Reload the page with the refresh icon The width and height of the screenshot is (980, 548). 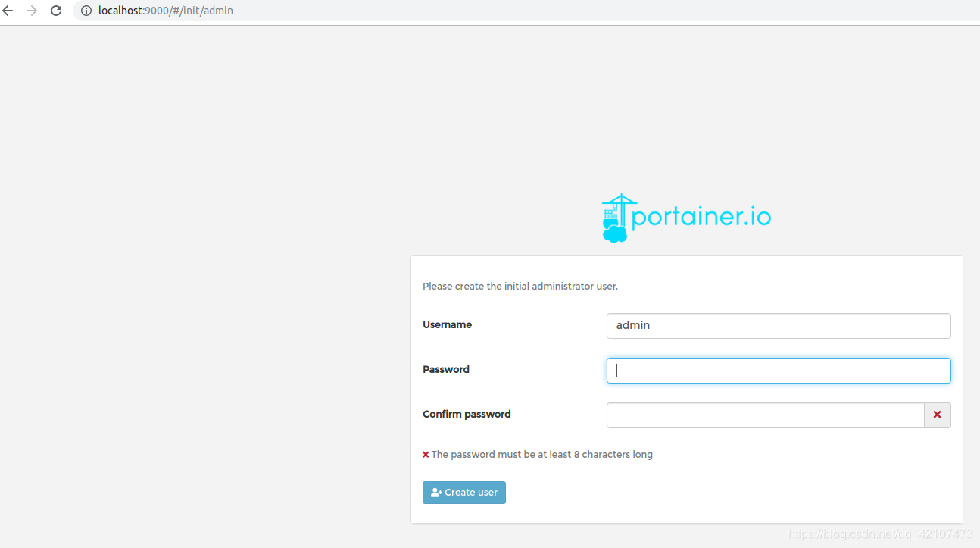pos(56,11)
